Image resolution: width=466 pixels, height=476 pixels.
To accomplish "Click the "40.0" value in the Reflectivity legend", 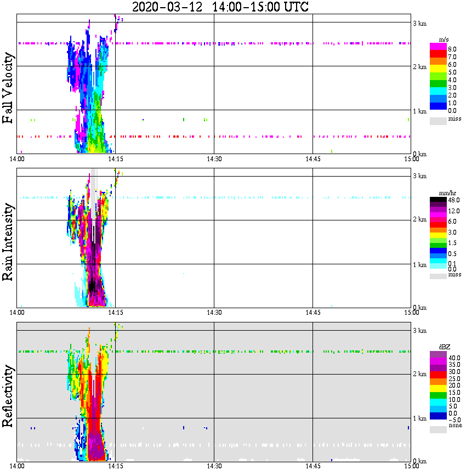I will 454,358.
